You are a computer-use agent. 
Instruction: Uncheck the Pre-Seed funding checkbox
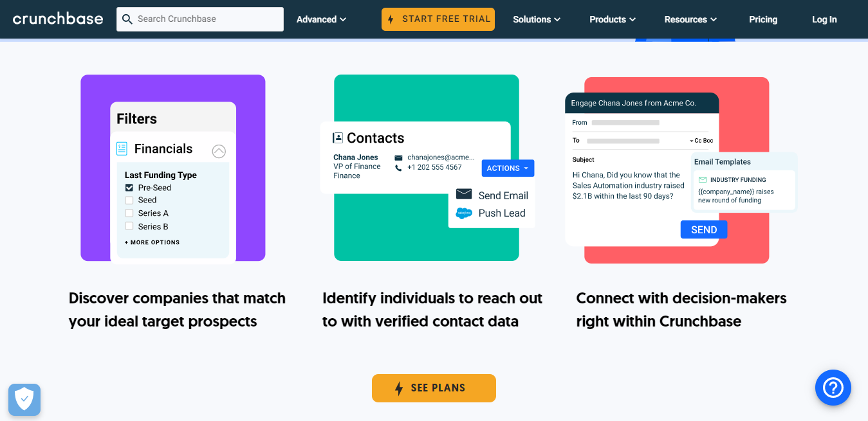tap(129, 187)
